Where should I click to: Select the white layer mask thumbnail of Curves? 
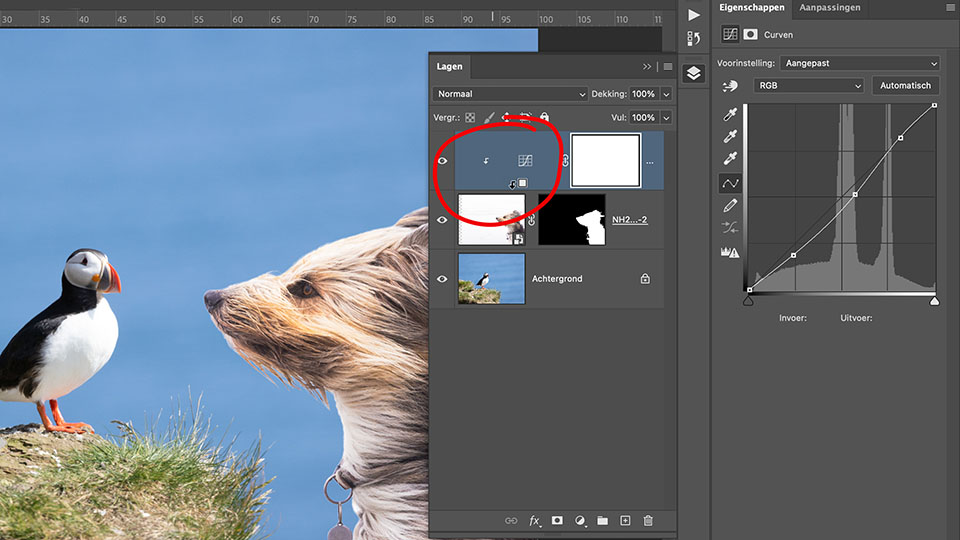point(605,161)
